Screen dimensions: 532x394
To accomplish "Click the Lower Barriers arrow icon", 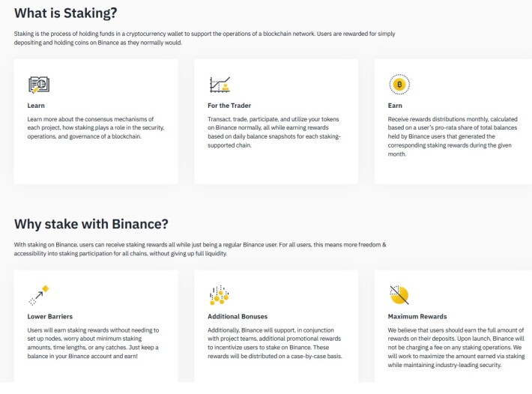I will (39, 295).
